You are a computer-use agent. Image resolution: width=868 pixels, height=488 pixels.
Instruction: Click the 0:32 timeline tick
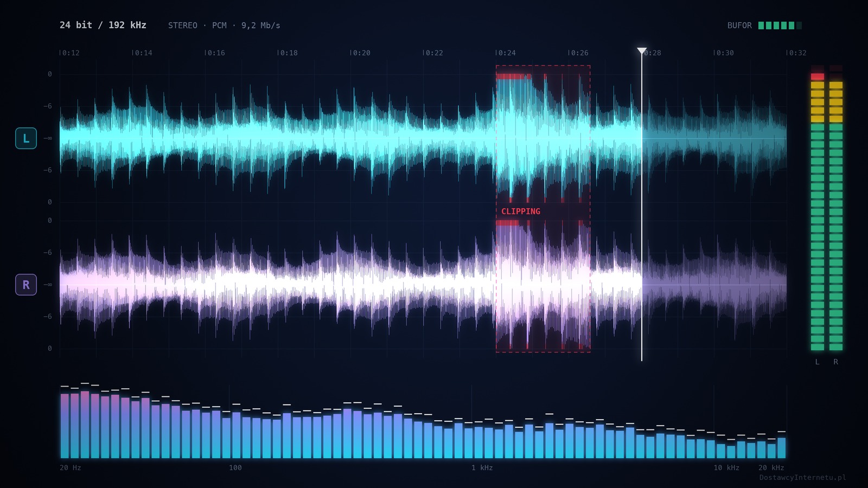coord(797,53)
